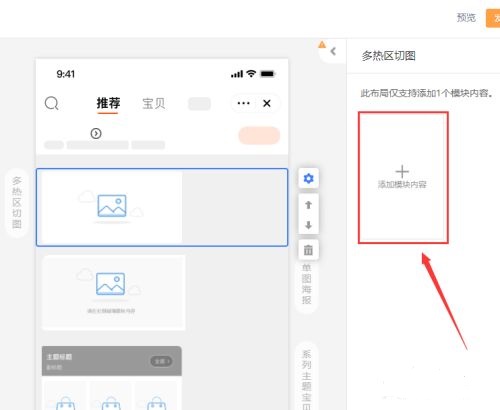Collapse the right panel with chevron

pyautogui.click(x=333, y=51)
